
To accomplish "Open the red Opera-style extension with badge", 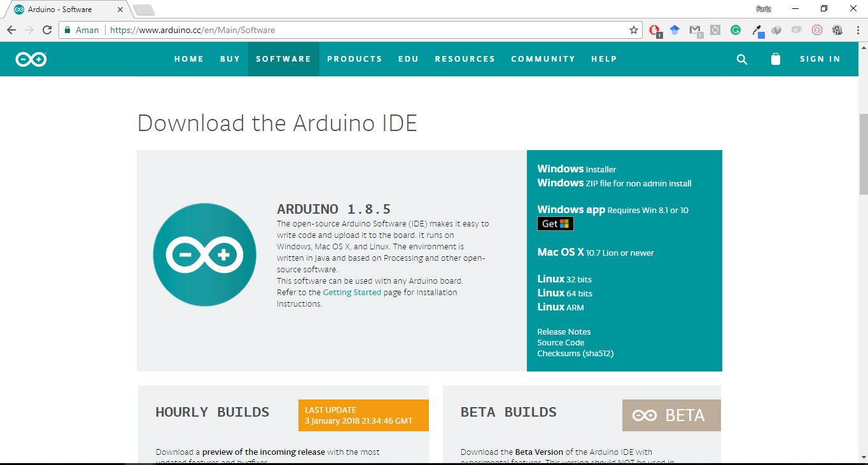I will click(655, 30).
